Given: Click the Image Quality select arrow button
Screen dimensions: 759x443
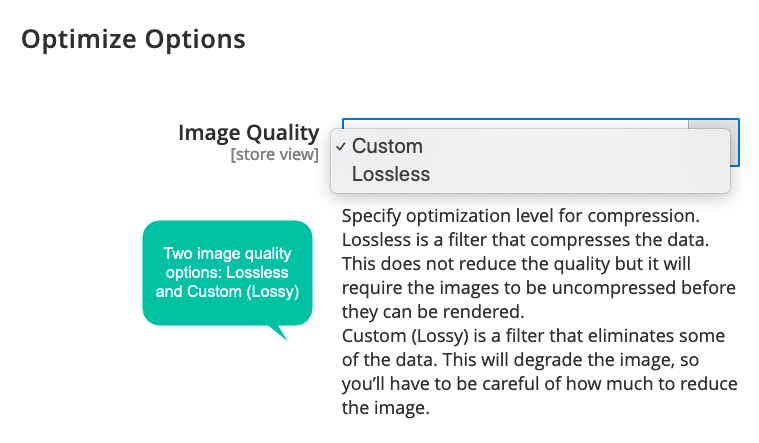Looking at the screenshot, I should click(734, 147).
